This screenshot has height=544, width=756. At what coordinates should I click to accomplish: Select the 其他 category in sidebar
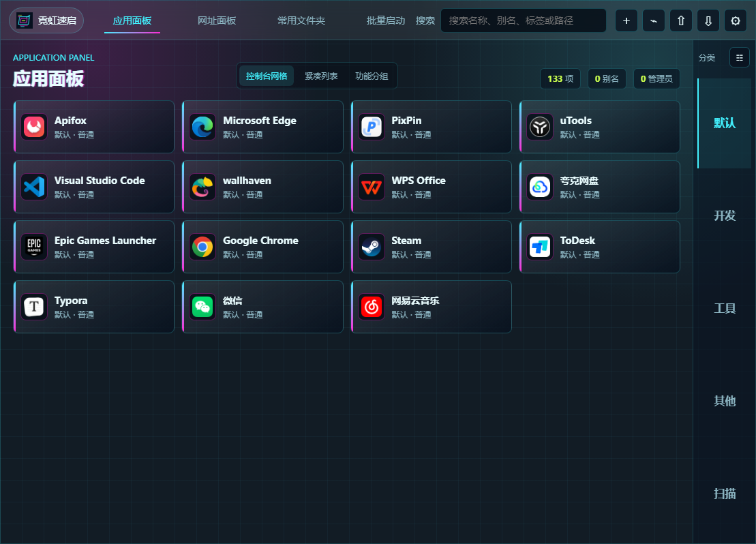(x=724, y=402)
